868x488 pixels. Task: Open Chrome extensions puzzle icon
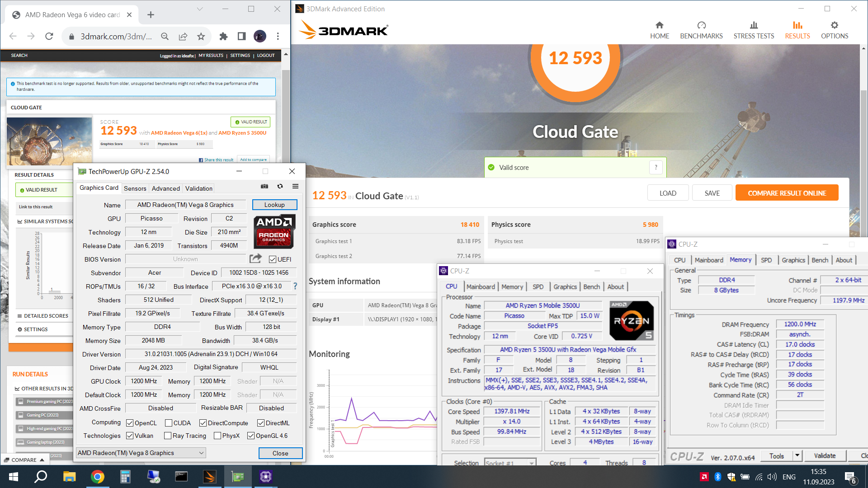[x=223, y=36]
